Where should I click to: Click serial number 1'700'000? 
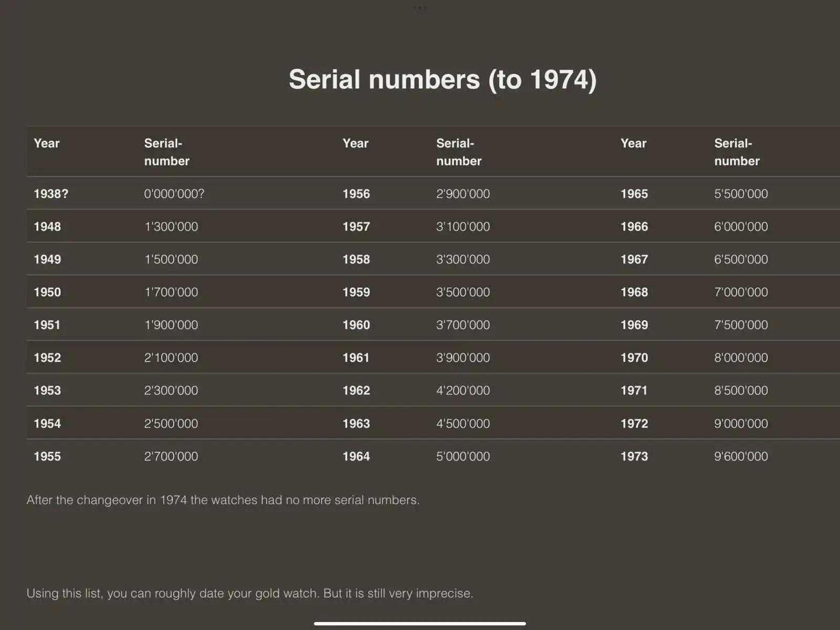pos(171,292)
